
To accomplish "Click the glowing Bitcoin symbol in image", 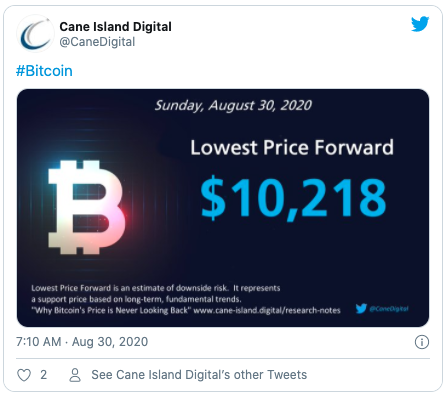I will (87, 207).
